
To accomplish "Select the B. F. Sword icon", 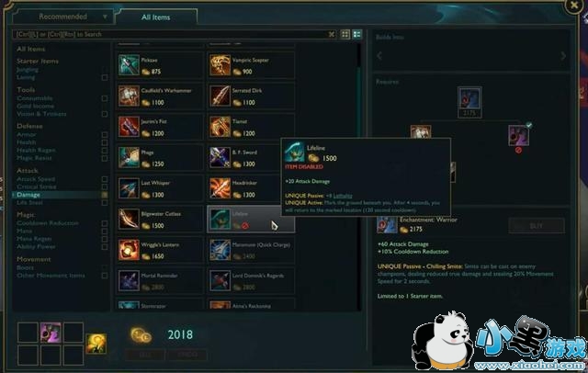I will pyautogui.click(x=220, y=157).
